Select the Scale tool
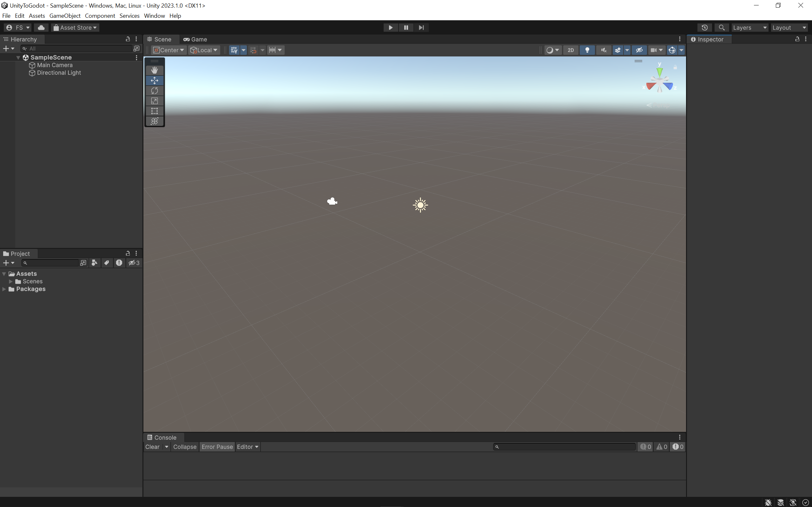 (154, 101)
